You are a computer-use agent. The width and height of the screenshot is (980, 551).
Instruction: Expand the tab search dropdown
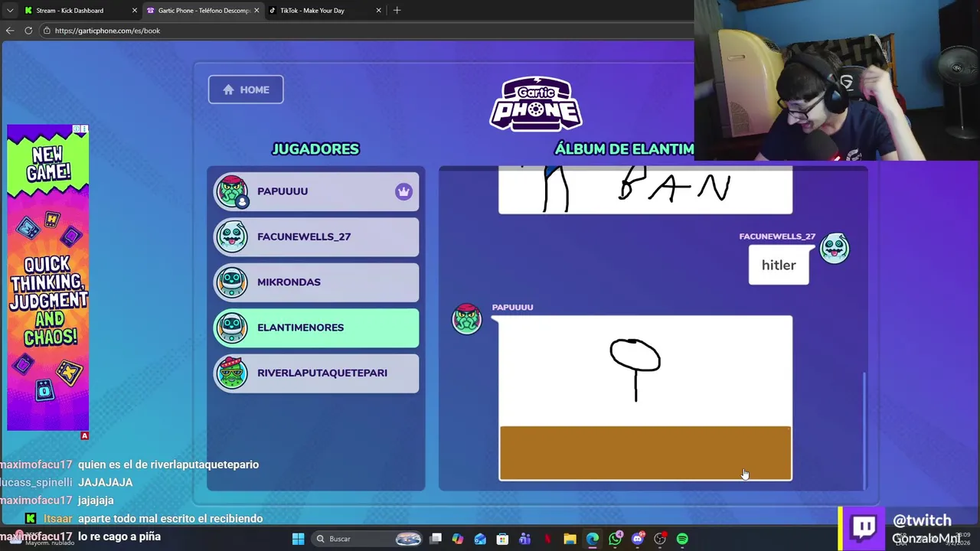(x=10, y=11)
